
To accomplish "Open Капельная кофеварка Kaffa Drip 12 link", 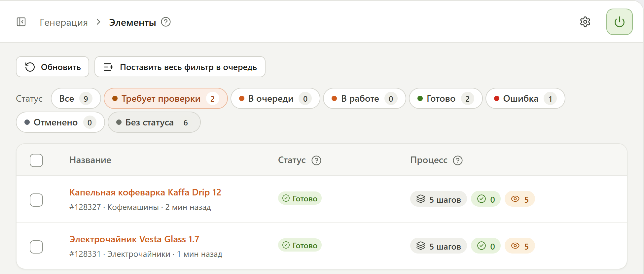I will click(145, 192).
